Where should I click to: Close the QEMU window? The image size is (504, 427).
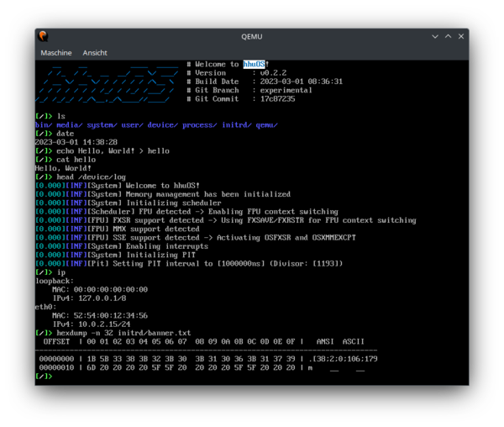pyautogui.click(x=461, y=37)
